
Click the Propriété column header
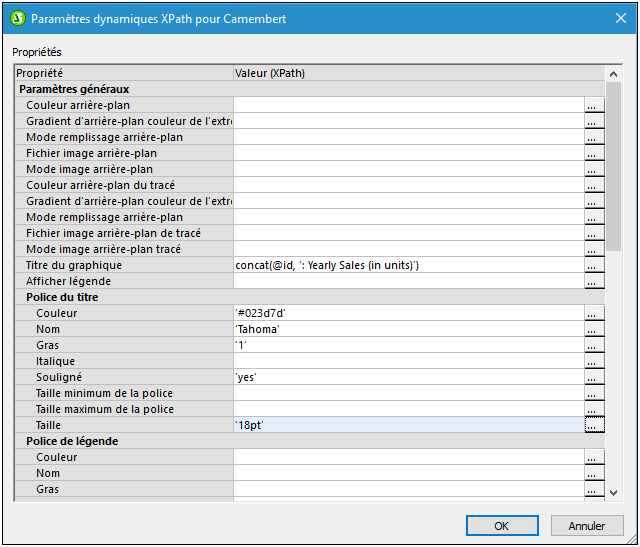pos(122,73)
